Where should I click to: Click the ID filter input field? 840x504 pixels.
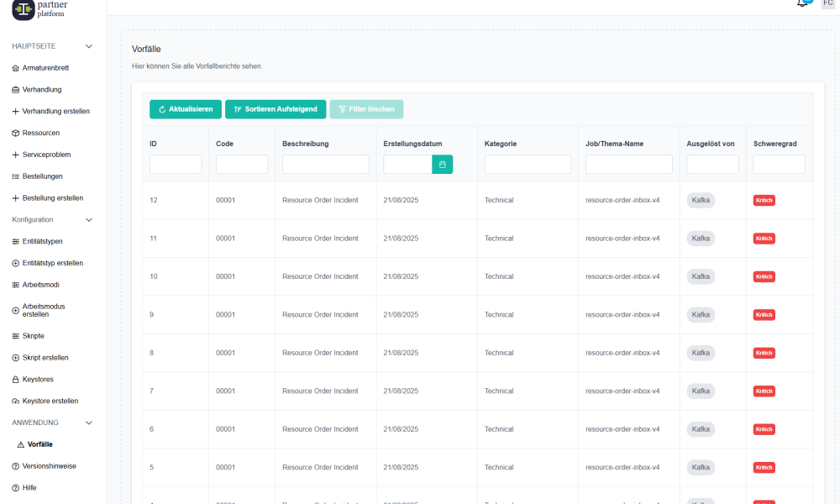pyautogui.click(x=176, y=165)
